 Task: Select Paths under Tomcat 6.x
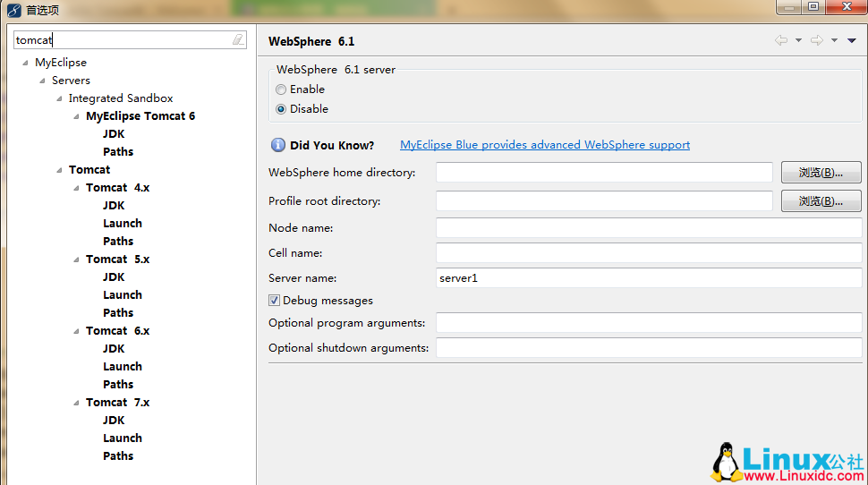click(118, 384)
